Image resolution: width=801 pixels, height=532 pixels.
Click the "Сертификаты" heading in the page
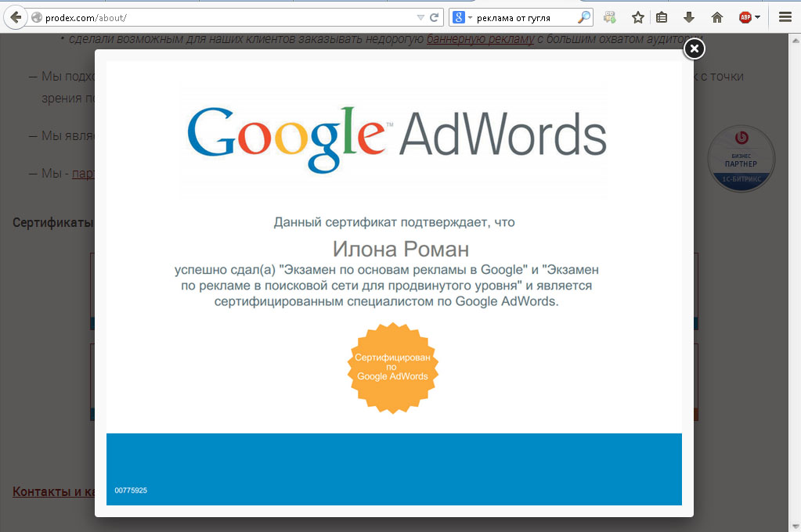point(53,223)
